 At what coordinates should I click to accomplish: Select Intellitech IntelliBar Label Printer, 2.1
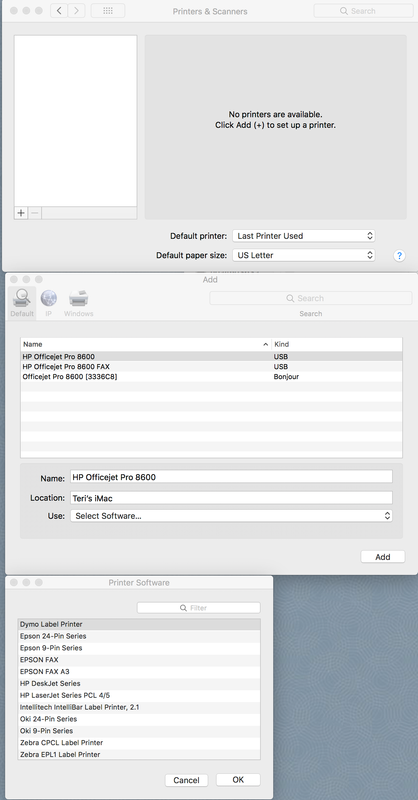click(139, 707)
